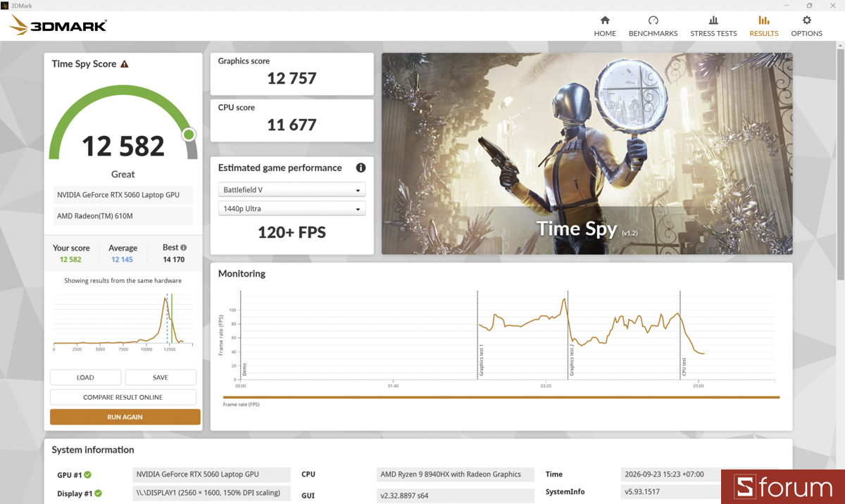This screenshot has height=504, width=845.
Task: Click the 3DMark title bar app icon
Action: coord(5,5)
